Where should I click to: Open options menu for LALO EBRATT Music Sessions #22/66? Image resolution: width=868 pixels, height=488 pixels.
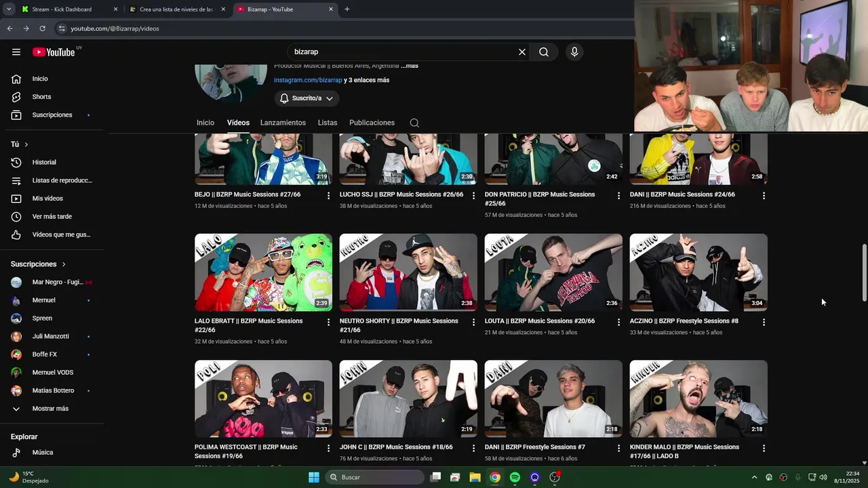tap(329, 323)
